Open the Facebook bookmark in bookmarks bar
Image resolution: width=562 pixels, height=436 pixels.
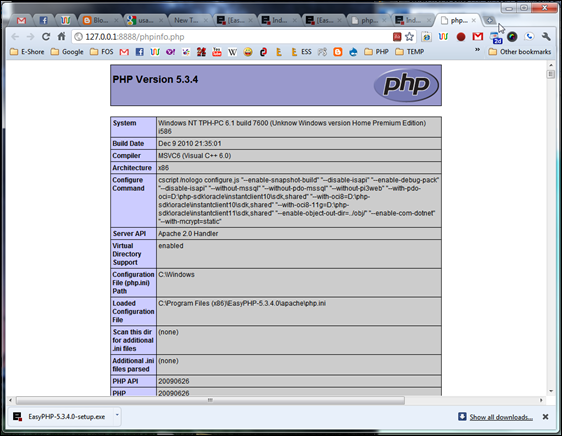tap(139, 52)
